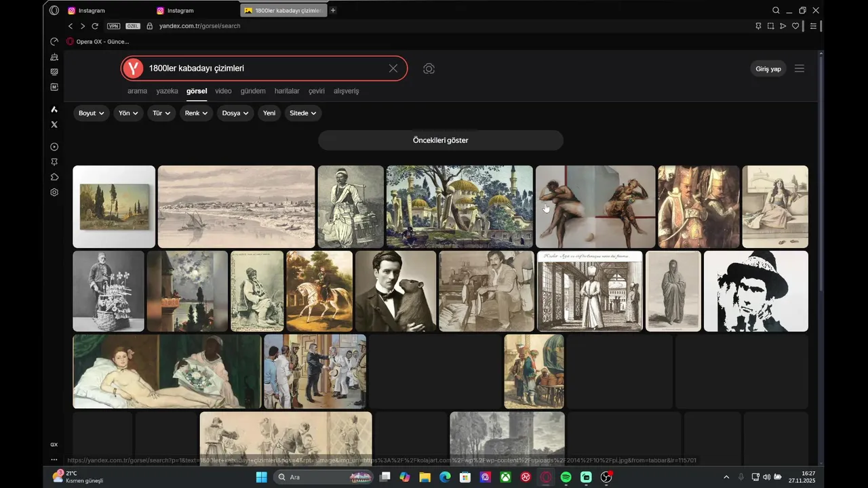This screenshot has width=868, height=488.
Task: Expand the Boyut size filter
Action: pyautogui.click(x=92, y=113)
